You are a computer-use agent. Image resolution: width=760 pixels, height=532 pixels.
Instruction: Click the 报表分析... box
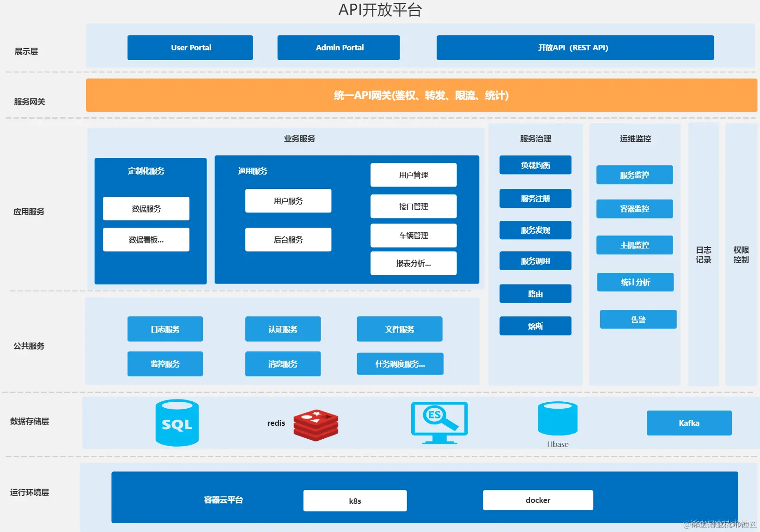click(413, 263)
